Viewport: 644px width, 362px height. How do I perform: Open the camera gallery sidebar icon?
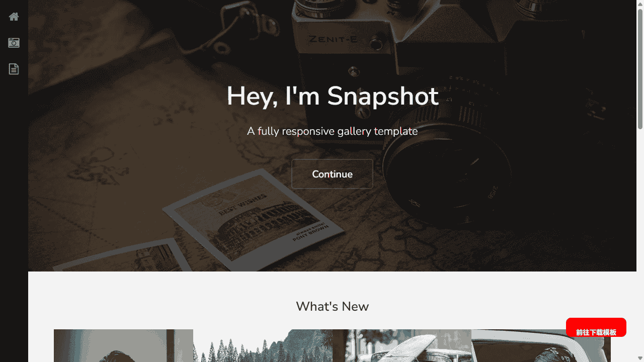tap(14, 43)
